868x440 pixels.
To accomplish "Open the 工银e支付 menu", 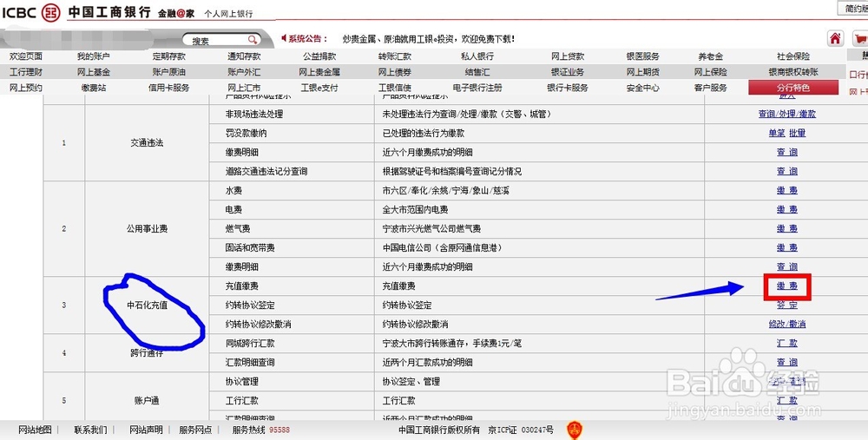I will pyautogui.click(x=319, y=88).
